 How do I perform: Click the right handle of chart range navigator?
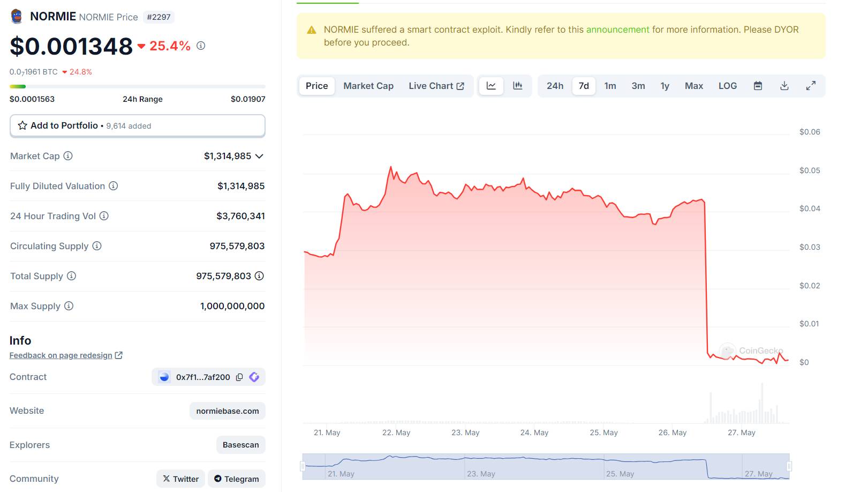pyautogui.click(x=789, y=466)
